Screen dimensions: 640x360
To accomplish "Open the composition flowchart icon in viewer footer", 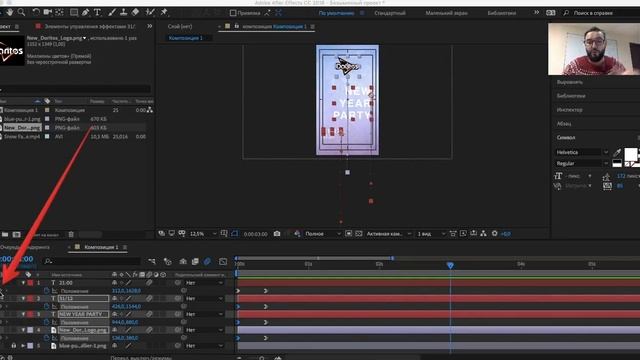I will (483, 234).
